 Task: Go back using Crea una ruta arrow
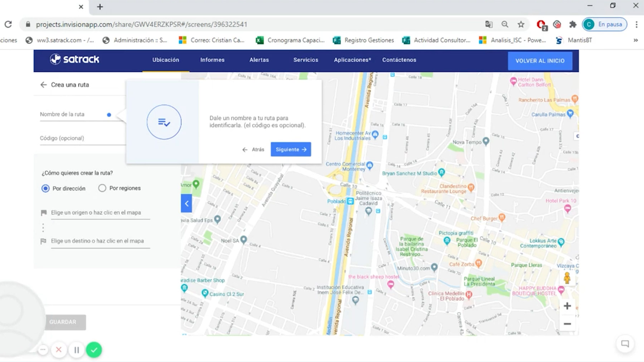[x=43, y=85]
